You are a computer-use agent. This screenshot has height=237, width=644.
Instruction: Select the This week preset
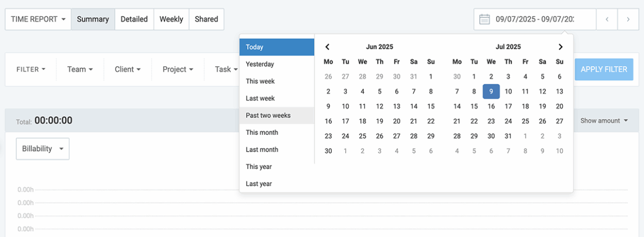(x=277, y=81)
